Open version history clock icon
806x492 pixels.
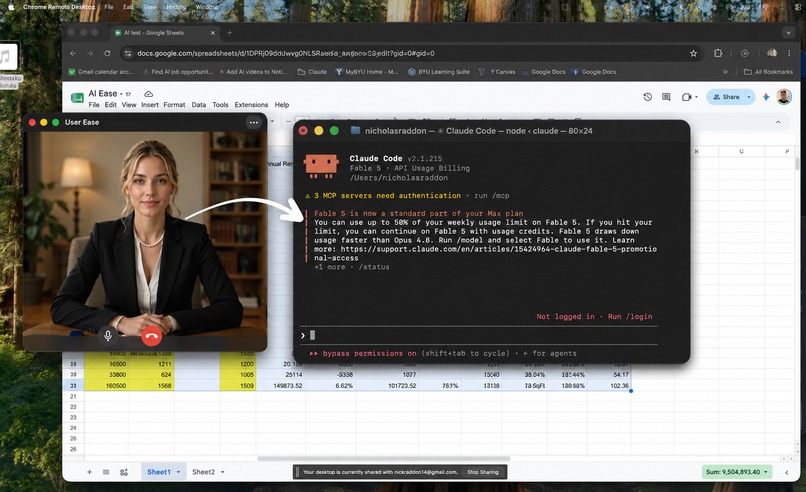(x=648, y=97)
